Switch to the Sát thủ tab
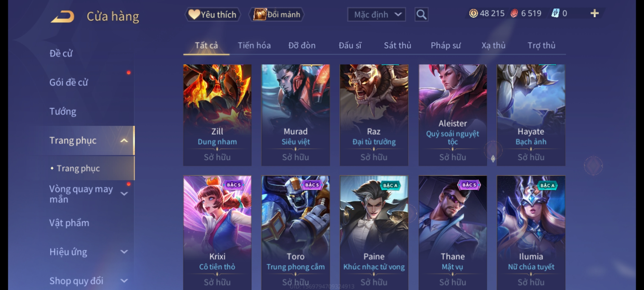Screen dimensions: 644x290 coord(397,45)
